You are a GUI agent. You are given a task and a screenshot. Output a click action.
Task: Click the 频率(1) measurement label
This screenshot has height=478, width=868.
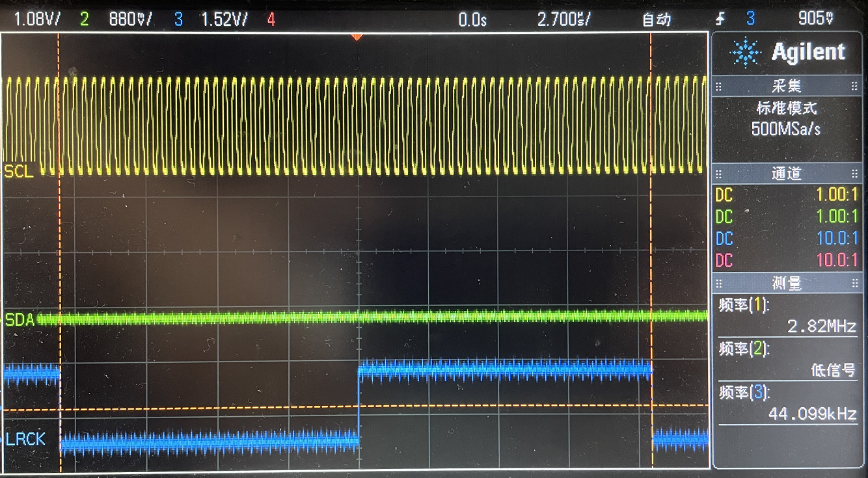click(744, 305)
